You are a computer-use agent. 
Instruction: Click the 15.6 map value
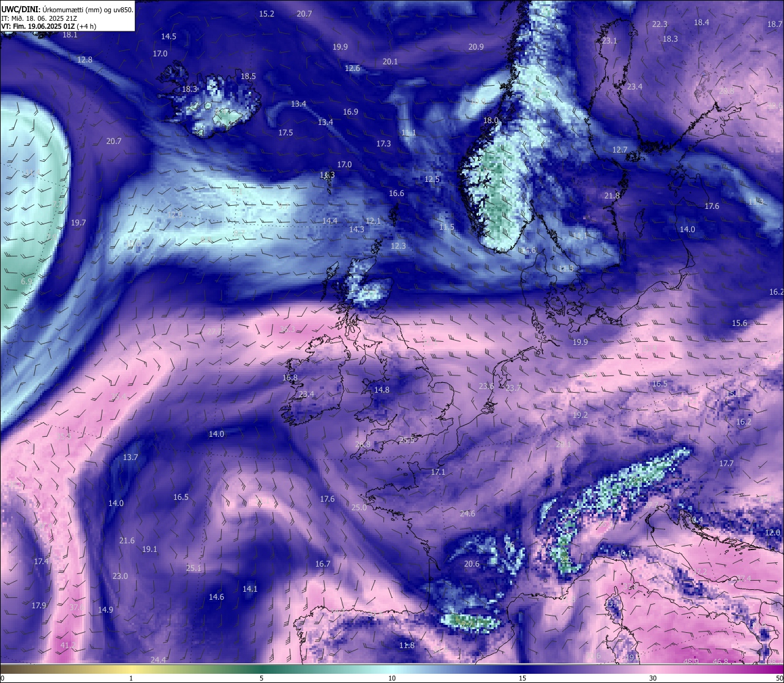[x=739, y=323]
